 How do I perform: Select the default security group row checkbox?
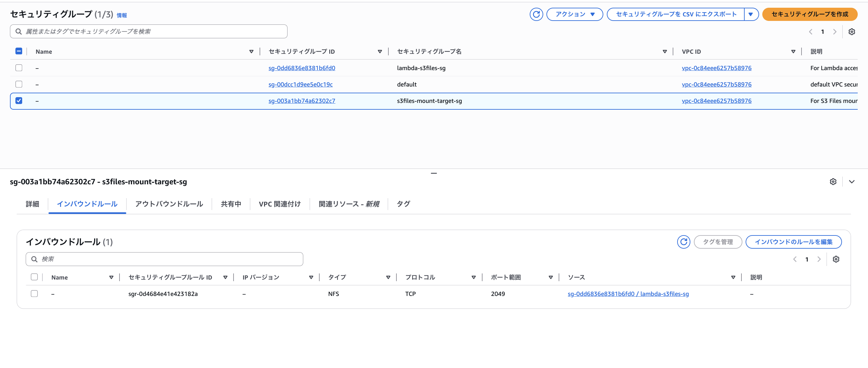[19, 84]
